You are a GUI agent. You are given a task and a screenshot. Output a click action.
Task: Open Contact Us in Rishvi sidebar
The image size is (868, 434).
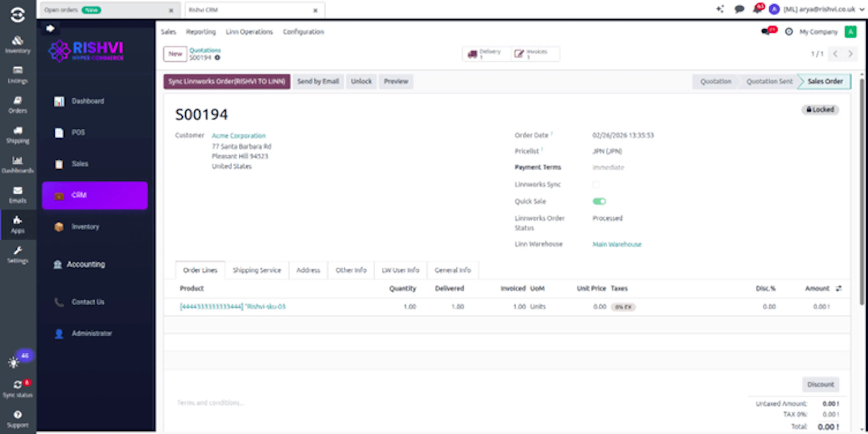tap(95, 302)
